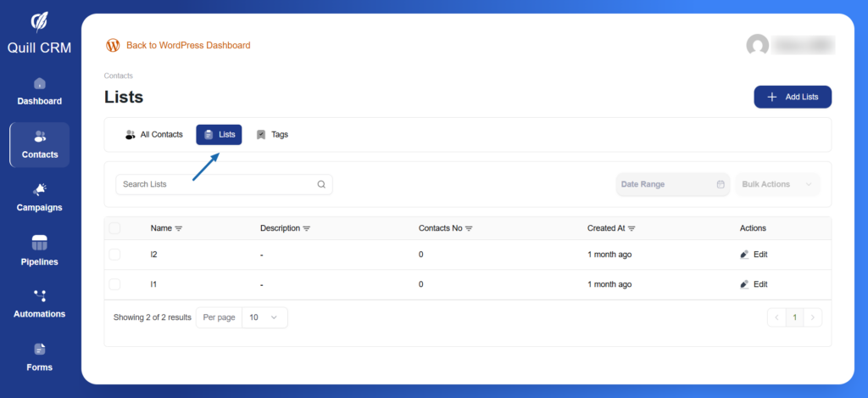
Task: Check the box for list l1
Action: coord(114,284)
